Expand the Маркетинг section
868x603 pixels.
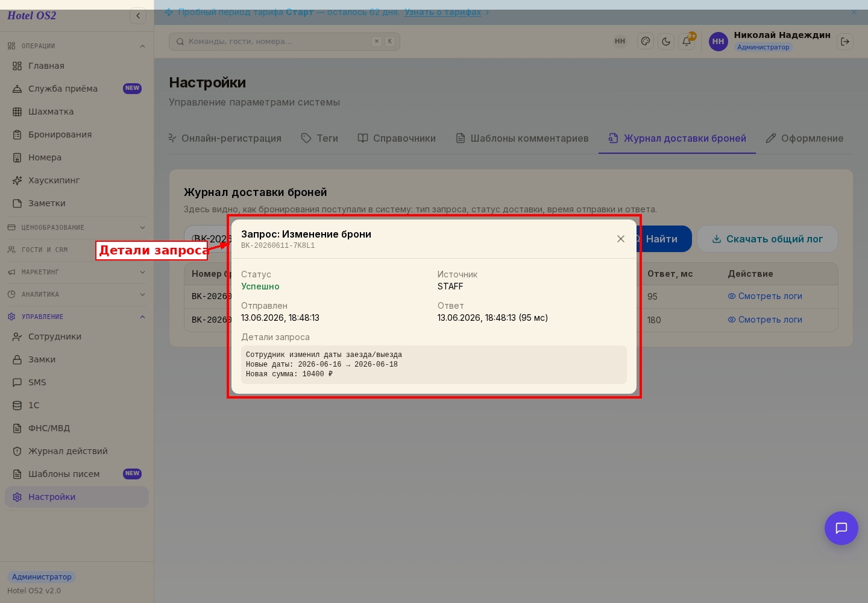[77, 272]
